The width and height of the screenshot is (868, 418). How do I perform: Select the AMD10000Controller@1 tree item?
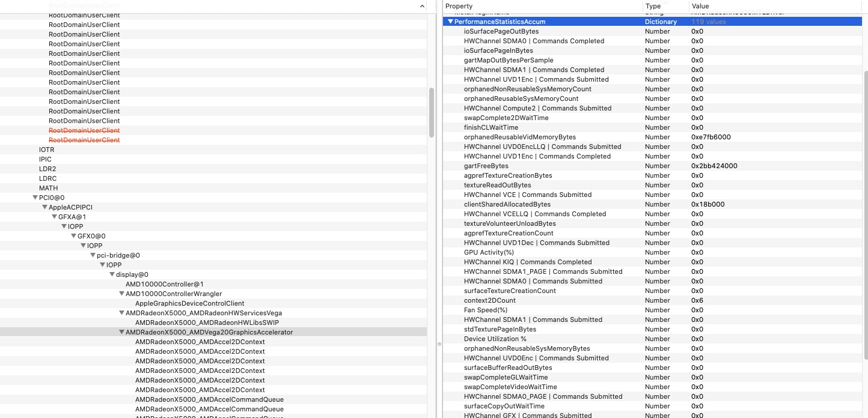pos(164,284)
